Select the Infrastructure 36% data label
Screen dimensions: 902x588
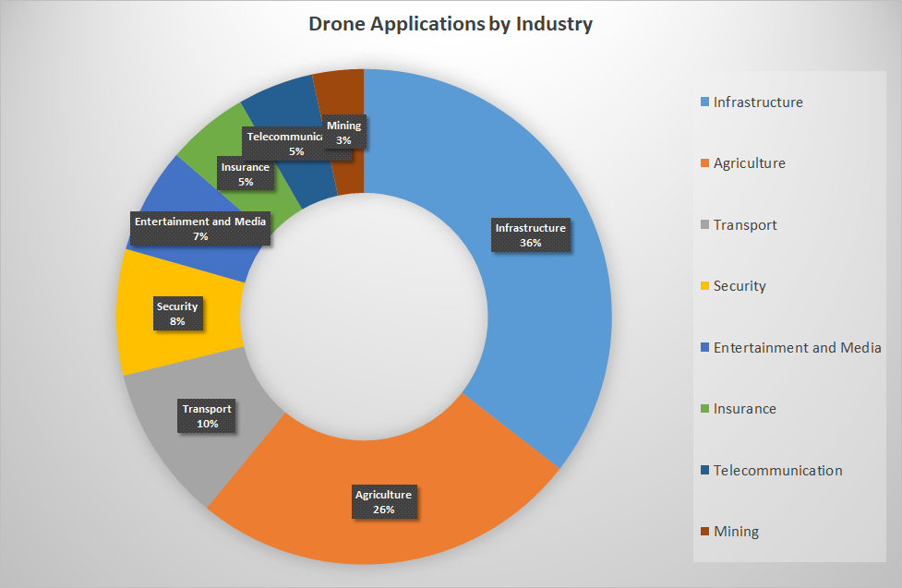tap(530, 235)
